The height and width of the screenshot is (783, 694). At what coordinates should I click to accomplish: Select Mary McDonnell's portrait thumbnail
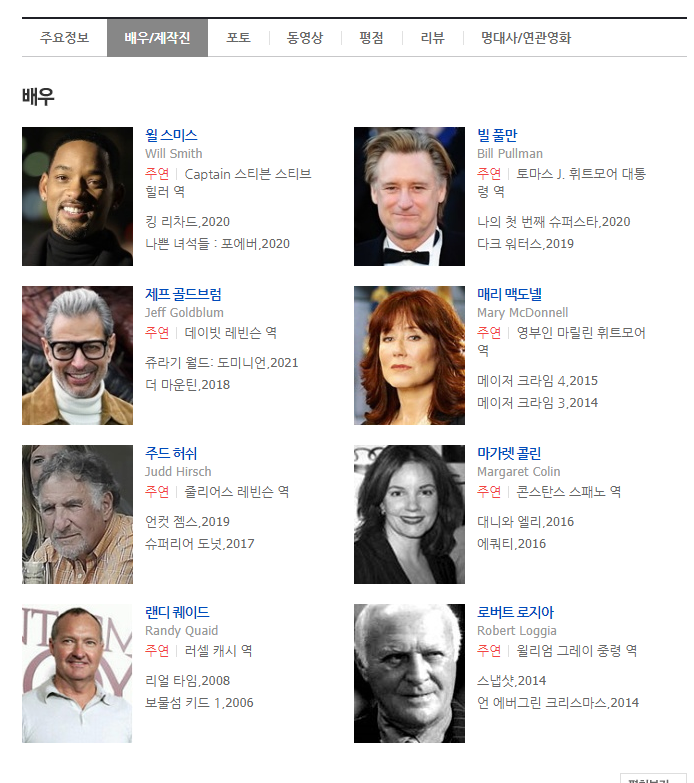click(x=409, y=356)
